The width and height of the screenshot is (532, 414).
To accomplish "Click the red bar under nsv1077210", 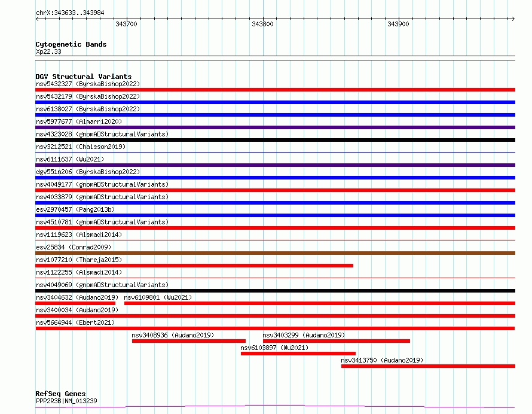I will (x=194, y=266).
